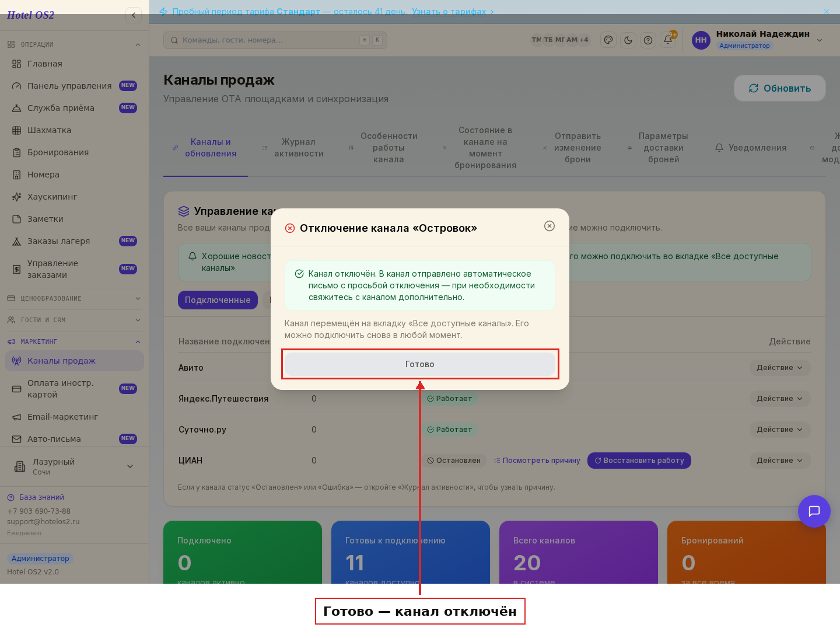Open Бронирования in sidebar
Image resolution: width=840 pixels, height=638 pixels.
tap(74, 152)
